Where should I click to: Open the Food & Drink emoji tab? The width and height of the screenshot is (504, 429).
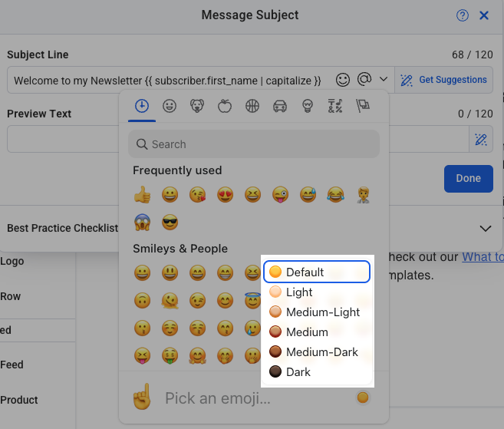(224, 106)
